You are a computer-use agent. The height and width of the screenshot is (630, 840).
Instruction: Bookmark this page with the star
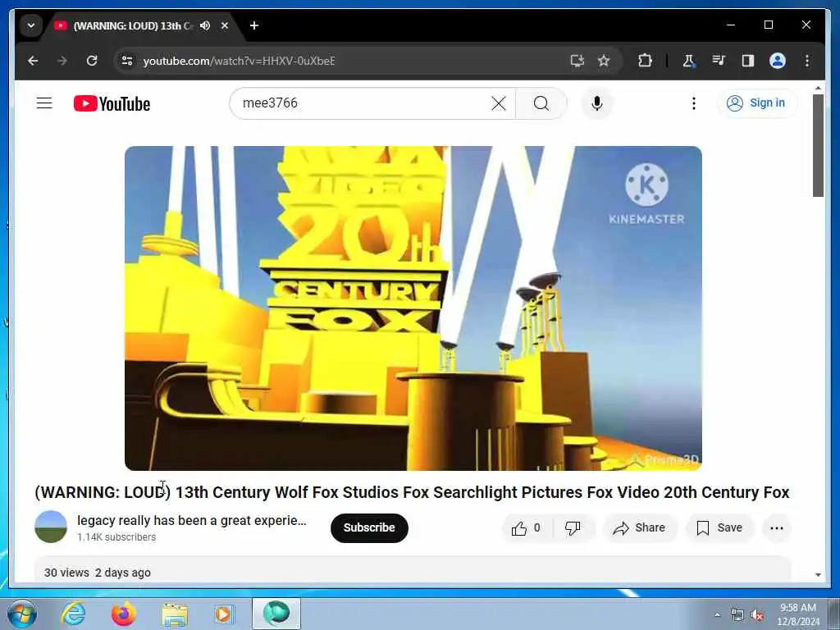pos(604,61)
